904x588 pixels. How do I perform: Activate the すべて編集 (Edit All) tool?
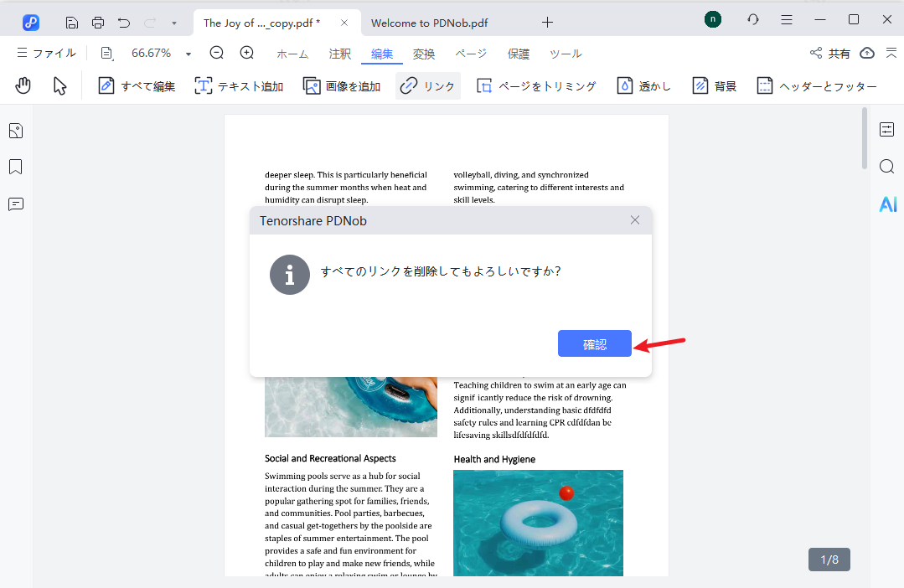pos(137,85)
